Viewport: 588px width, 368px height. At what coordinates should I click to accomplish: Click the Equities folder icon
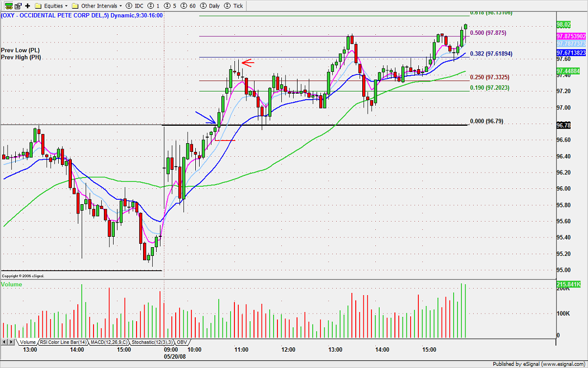[x=38, y=5]
